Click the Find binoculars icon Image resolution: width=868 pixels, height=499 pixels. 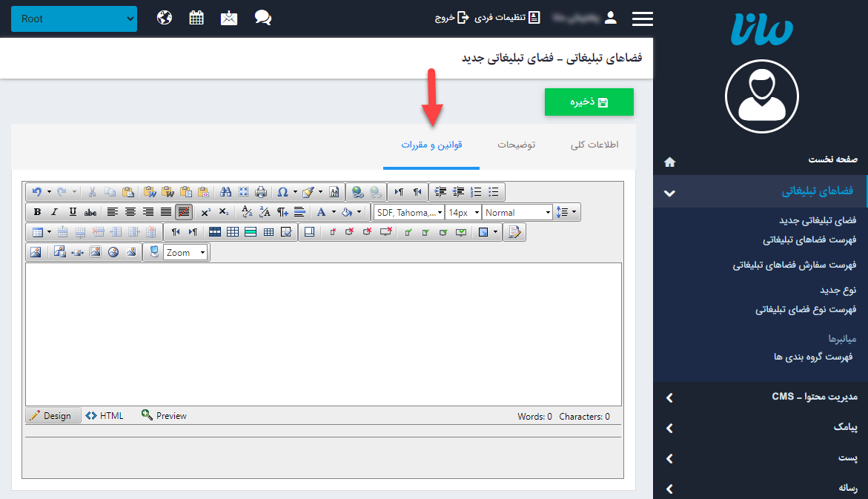click(226, 192)
